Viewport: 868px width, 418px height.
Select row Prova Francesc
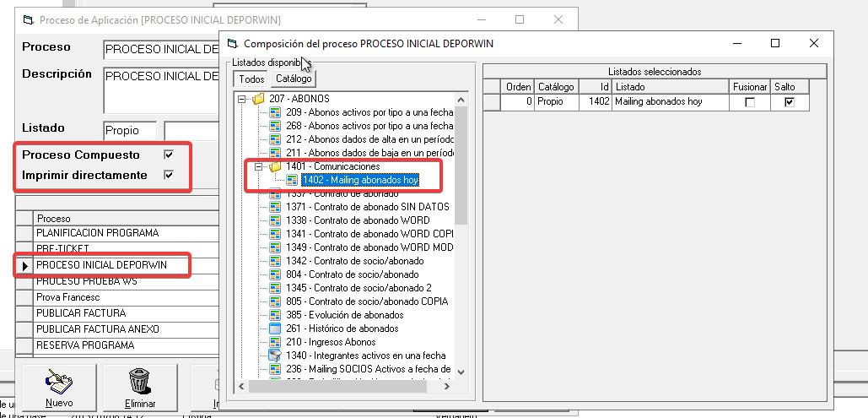pyautogui.click(x=127, y=297)
